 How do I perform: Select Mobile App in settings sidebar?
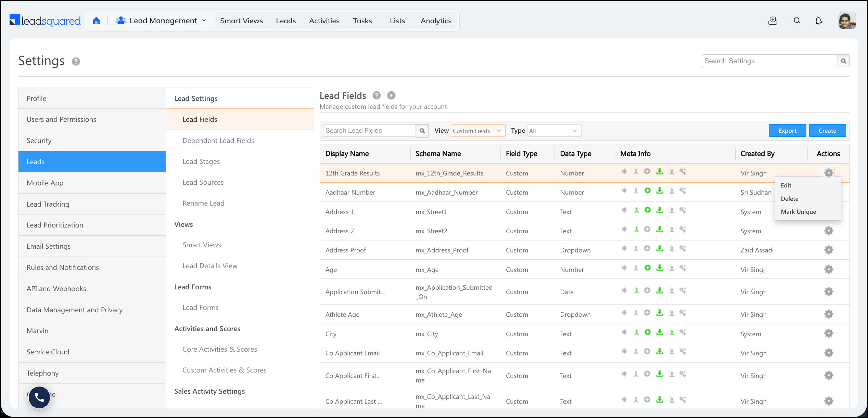click(92, 183)
